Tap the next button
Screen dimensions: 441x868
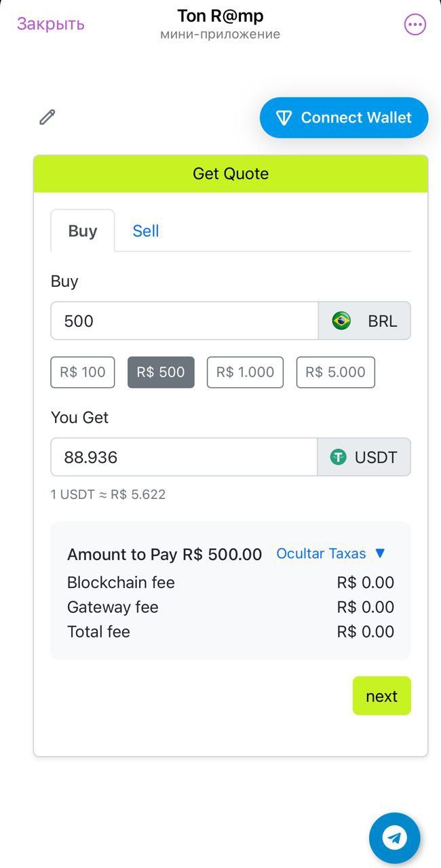[x=381, y=695]
